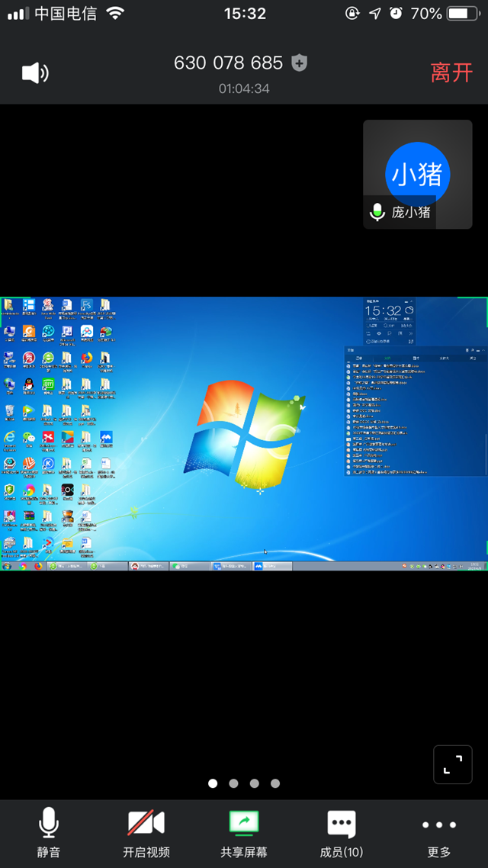Go to third page indicator dot
Image resolution: width=488 pixels, height=868 pixels.
[255, 783]
